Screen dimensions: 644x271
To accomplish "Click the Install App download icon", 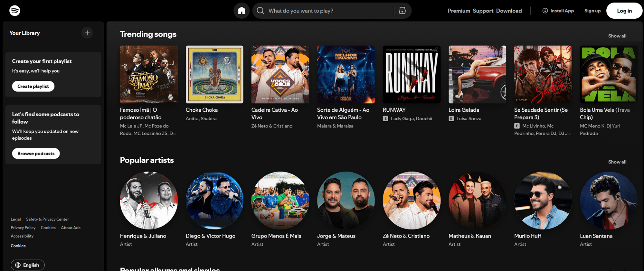I will [x=545, y=11].
